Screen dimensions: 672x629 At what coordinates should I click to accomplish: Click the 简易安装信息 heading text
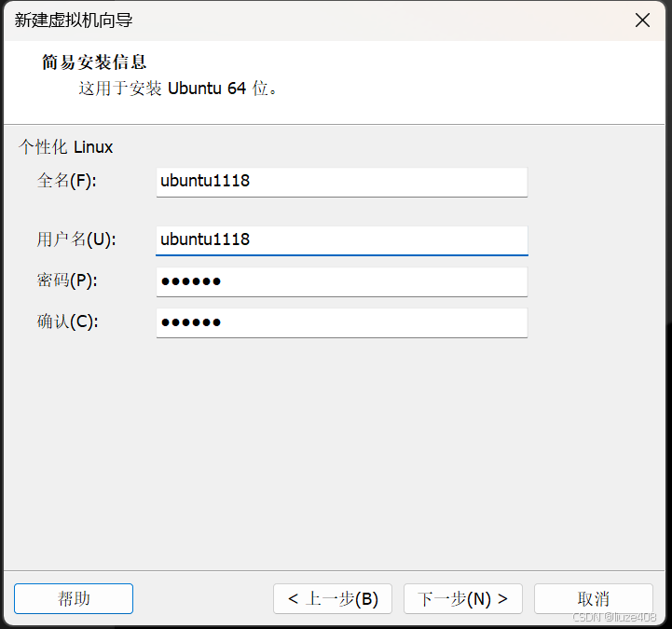tap(94, 62)
